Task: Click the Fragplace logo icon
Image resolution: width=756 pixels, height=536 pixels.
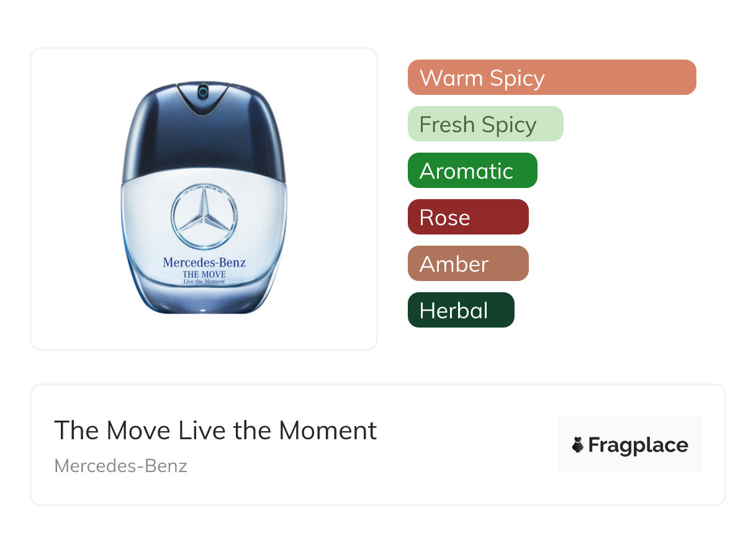Action: 578,445
